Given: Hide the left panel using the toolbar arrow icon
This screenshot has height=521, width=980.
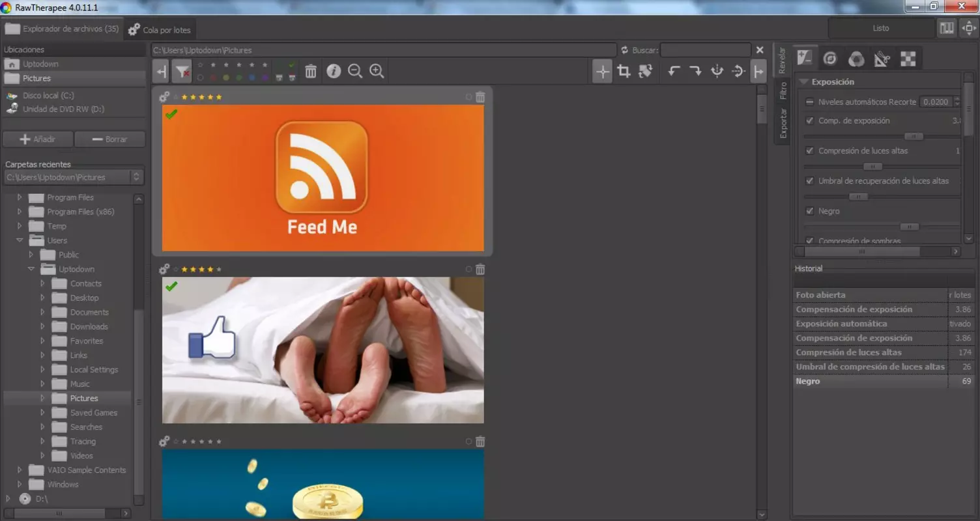Looking at the screenshot, I should click(x=161, y=71).
